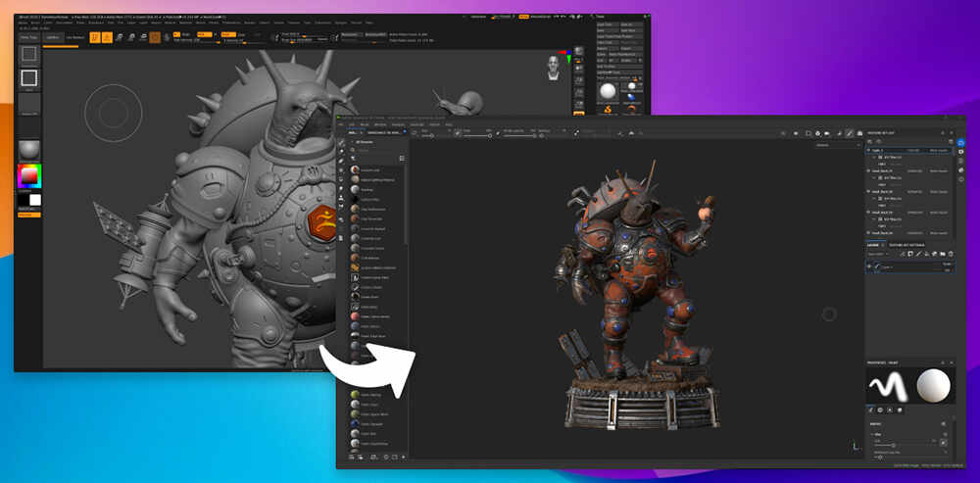Screen dimensions: 980x483
Task: Click ZBrush's Rotate gizmo button
Action: [x=142, y=37]
